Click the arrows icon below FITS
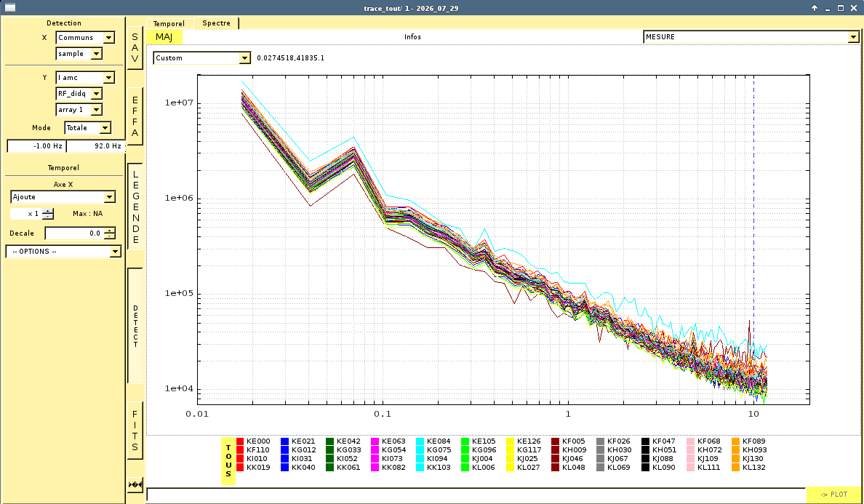Image resolution: width=864 pixels, height=504 pixels. (135, 484)
